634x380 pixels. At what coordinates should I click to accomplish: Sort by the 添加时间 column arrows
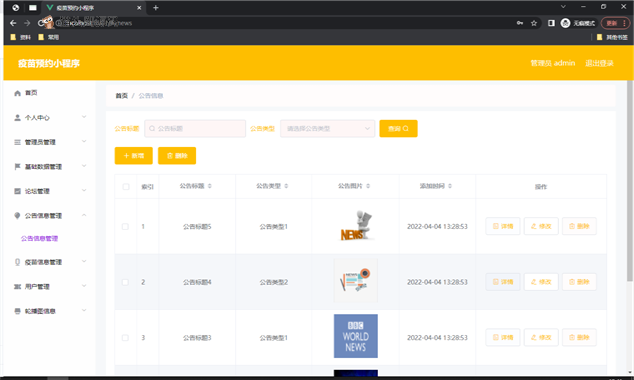(450, 186)
